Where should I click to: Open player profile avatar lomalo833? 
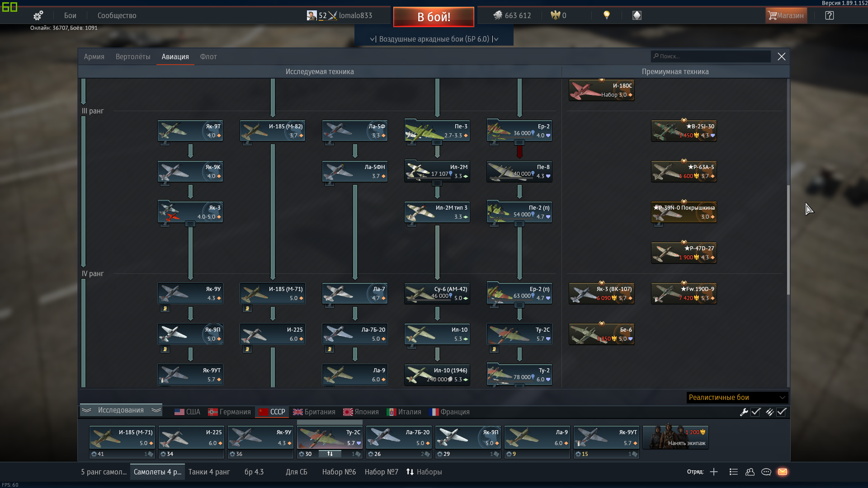311,15
